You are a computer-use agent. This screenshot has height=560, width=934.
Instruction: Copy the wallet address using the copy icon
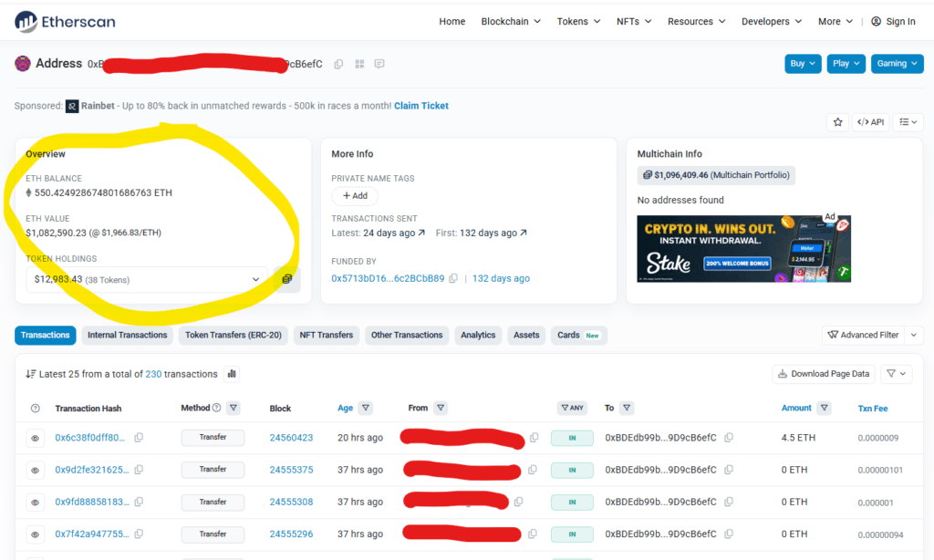(x=337, y=63)
